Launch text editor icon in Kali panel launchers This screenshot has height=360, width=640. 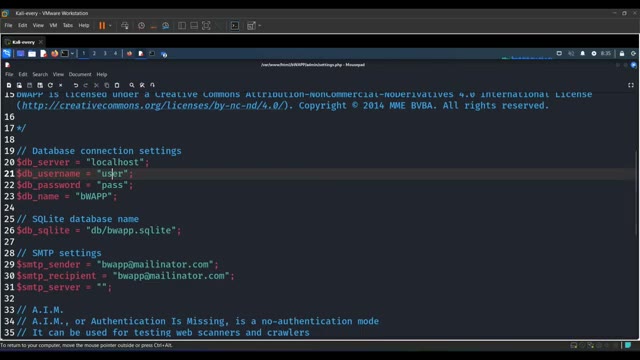[x=43, y=53]
